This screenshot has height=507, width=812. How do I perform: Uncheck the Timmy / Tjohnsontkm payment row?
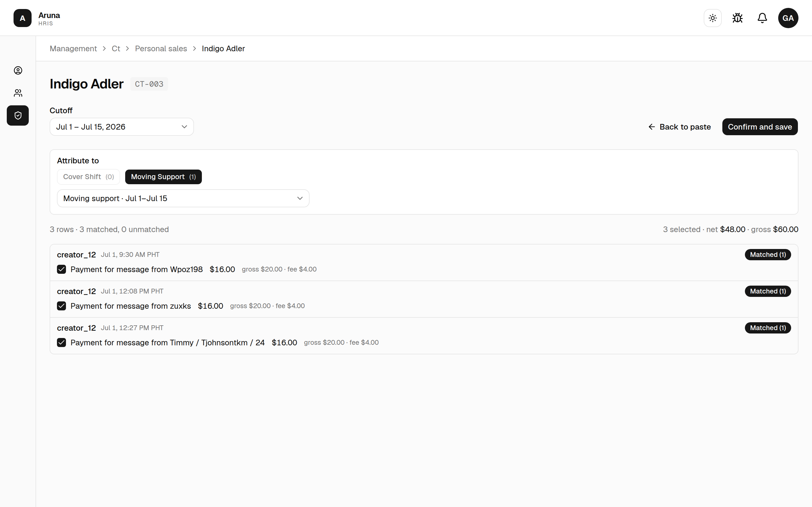pyautogui.click(x=61, y=342)
